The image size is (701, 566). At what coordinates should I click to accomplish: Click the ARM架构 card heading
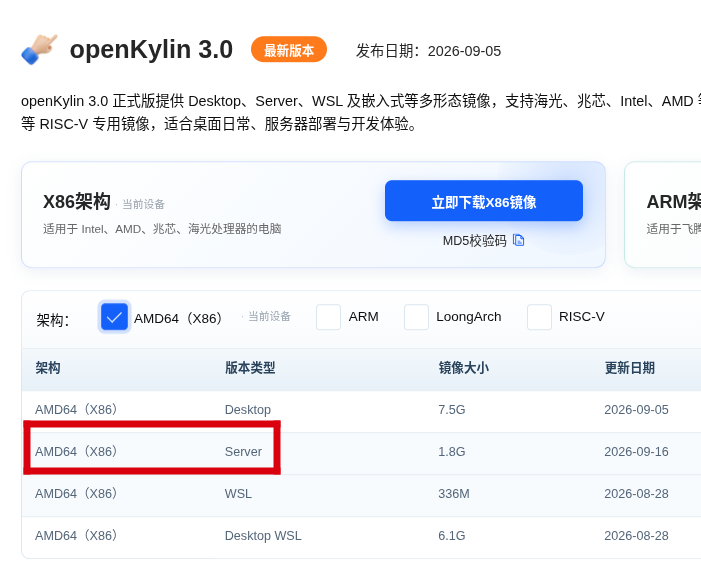pos(674,202)
